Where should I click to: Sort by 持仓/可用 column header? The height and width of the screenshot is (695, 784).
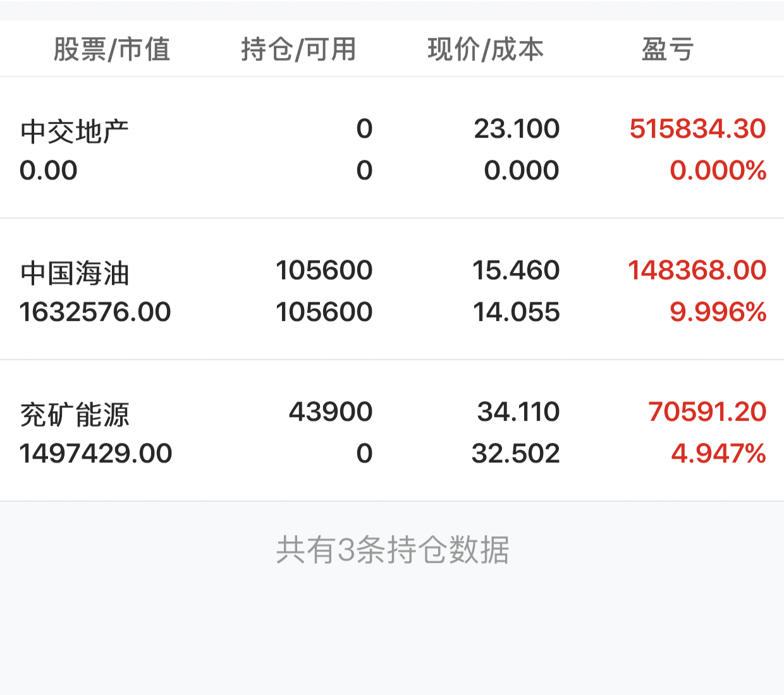(298, 49)
